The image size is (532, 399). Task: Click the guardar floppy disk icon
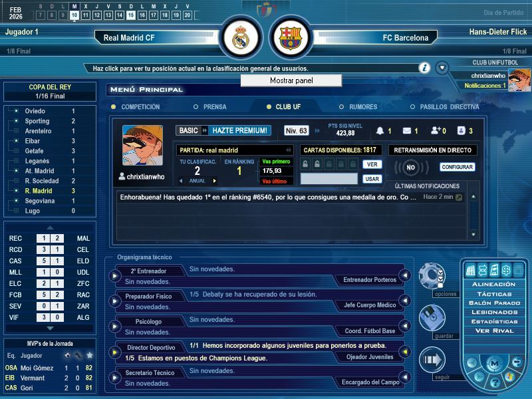click(432, 317)
